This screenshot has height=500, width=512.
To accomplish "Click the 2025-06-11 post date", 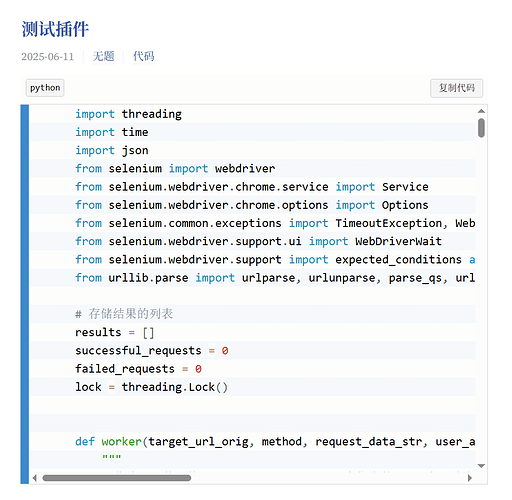I will [48, 57].
